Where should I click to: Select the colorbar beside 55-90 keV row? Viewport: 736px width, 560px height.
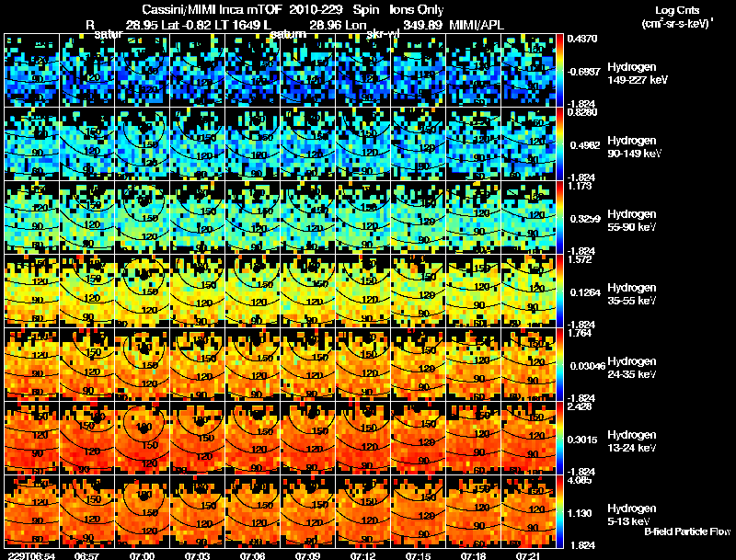pyautogui.click(x=559, y=217)
